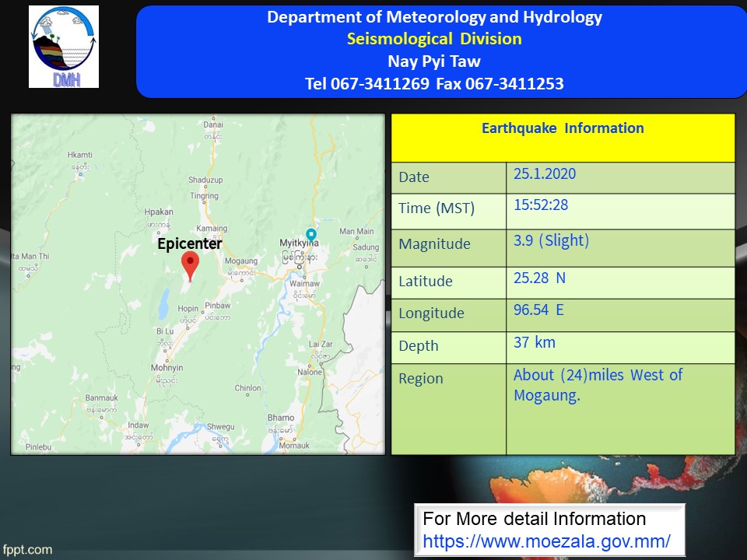This screenshot has height=560, width=747.
Task: Click the teal marker above Myitkyina
Action: (311, 234)
